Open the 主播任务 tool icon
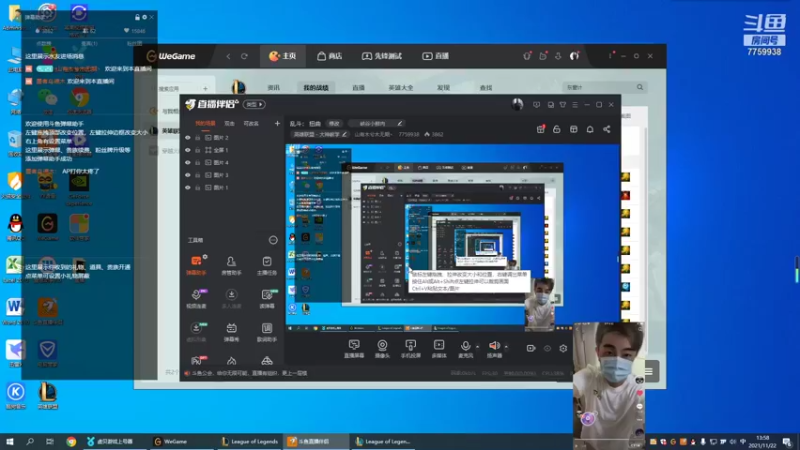The image size is (800, 450). pyautogui.click(x=267, y=265)
